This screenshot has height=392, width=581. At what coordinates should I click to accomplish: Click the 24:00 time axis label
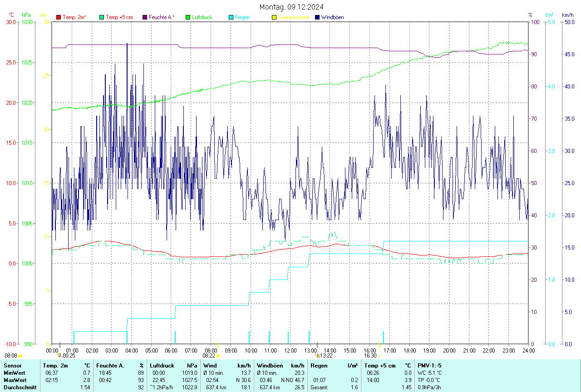[528, 351]
